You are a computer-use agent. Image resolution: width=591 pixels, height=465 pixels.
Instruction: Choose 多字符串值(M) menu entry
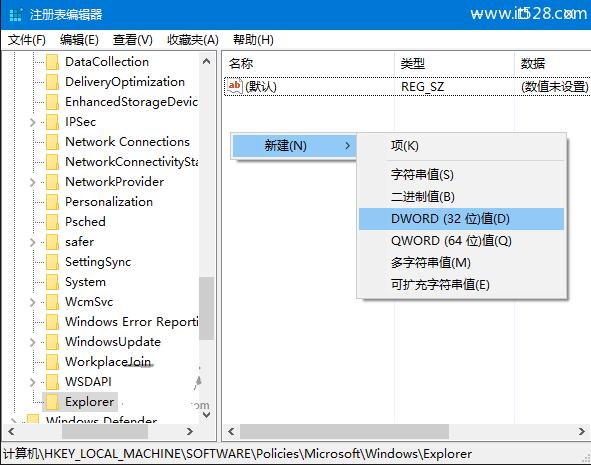pyautogui.click(x=461, y=262)
